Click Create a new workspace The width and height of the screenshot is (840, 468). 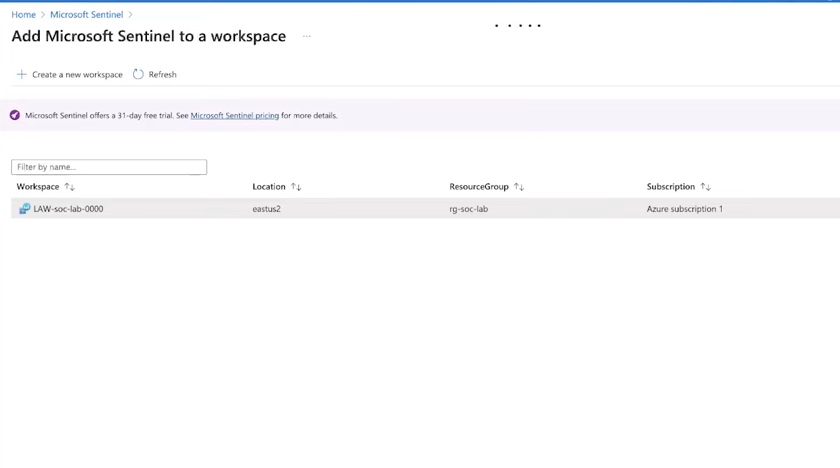point(77,74)
